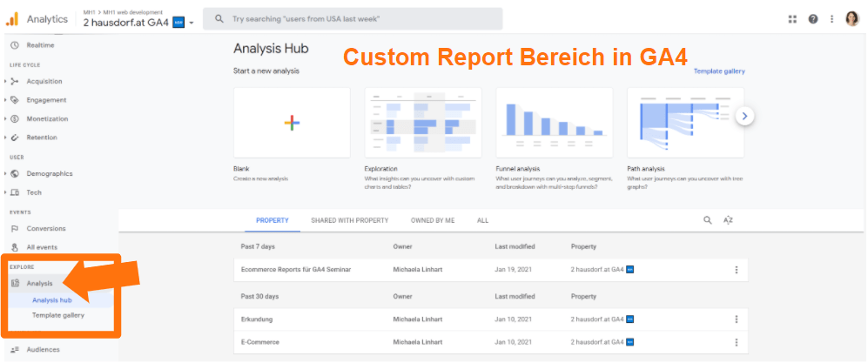
Task: Click the Acquisition icon in sidebar
Action: 15,81
